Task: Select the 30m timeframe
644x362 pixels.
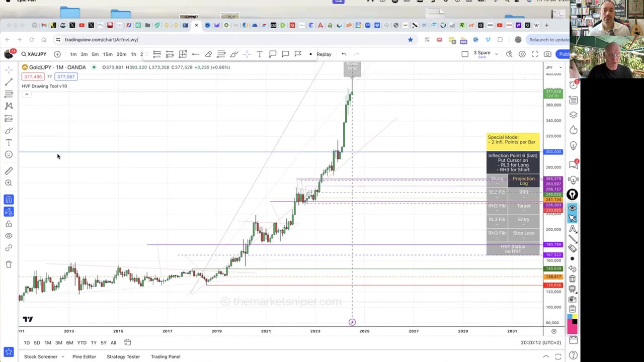Action: click(121, 54)
